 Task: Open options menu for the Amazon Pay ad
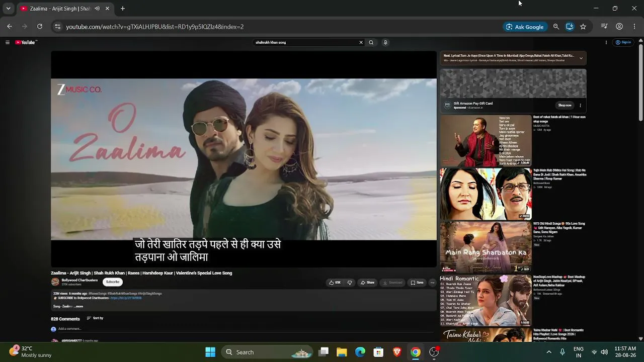click(x=580, y=106)
